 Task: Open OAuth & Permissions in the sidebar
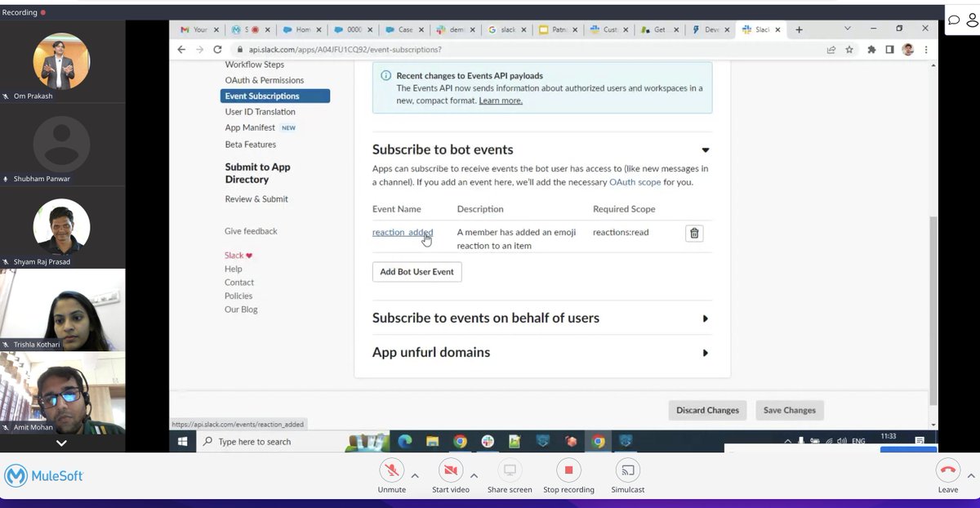pyautogui.click(x=265, y=80)
